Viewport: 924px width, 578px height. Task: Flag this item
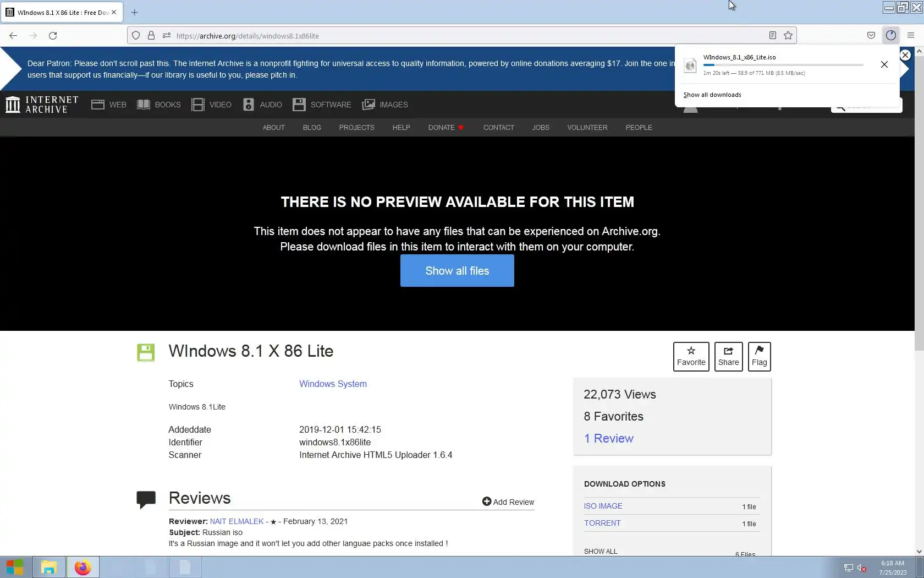(x=759, y=357)
